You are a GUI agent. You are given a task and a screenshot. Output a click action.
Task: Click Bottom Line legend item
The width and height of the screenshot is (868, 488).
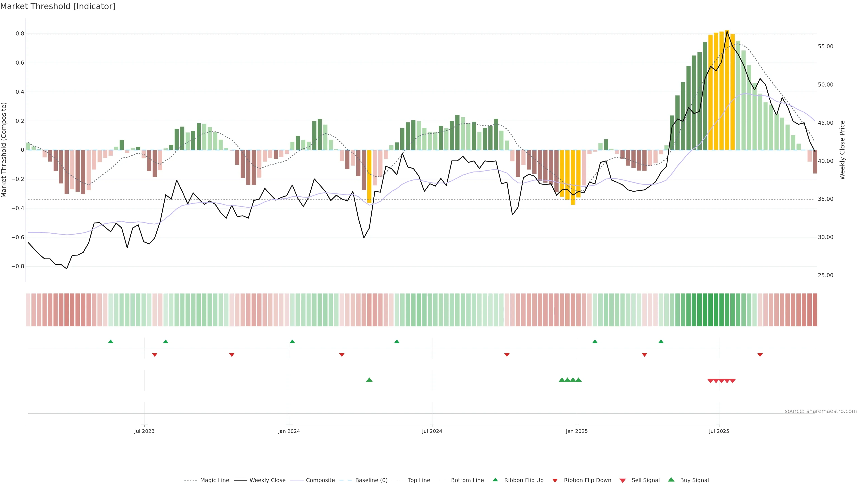click(x=467, y=480)
